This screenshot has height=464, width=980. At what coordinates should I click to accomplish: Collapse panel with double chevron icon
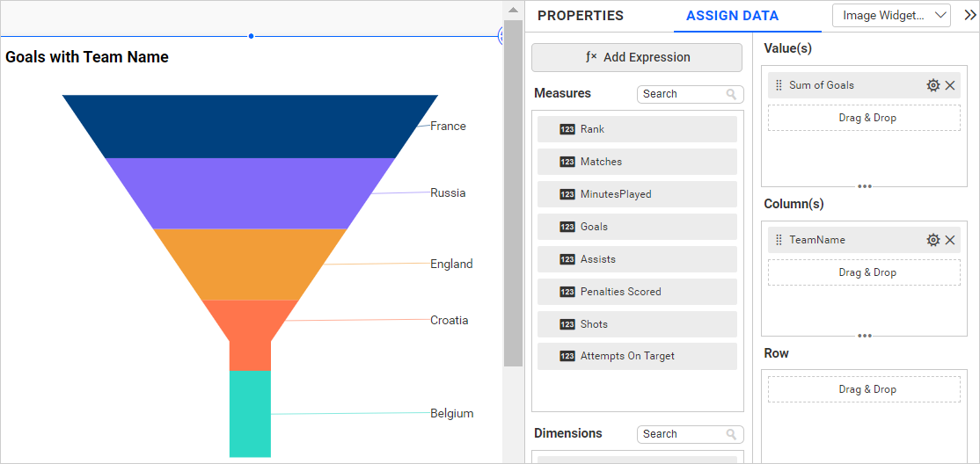coord(969,15)
